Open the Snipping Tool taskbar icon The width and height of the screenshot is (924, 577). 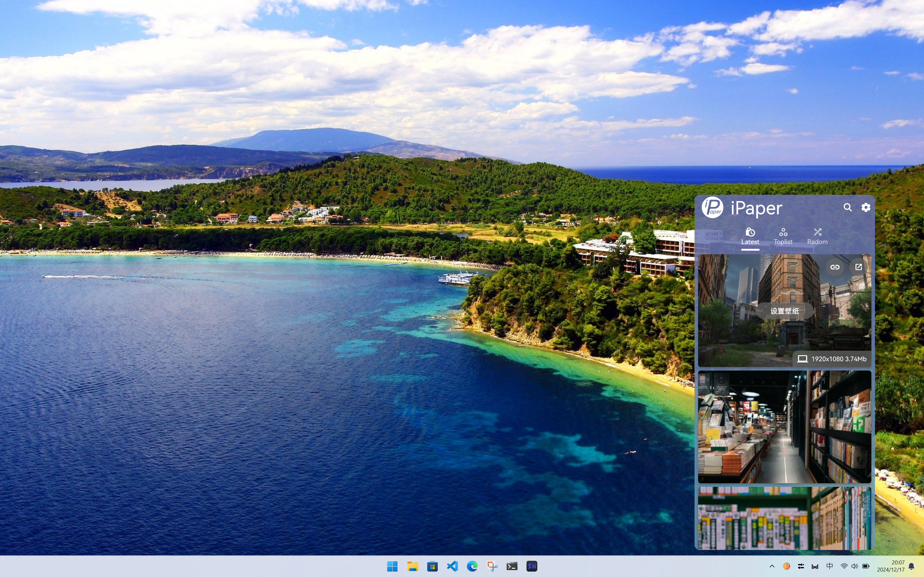tap(492, 566)
